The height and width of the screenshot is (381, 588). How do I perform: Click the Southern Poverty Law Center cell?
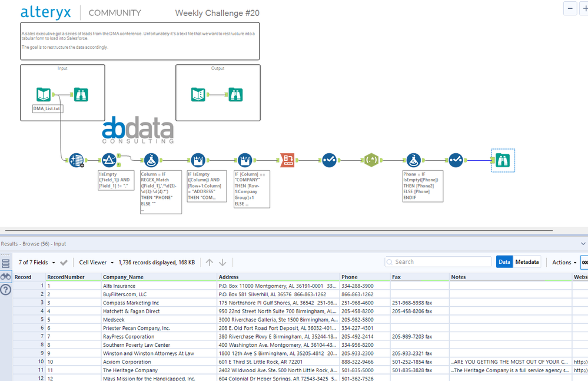160,345
